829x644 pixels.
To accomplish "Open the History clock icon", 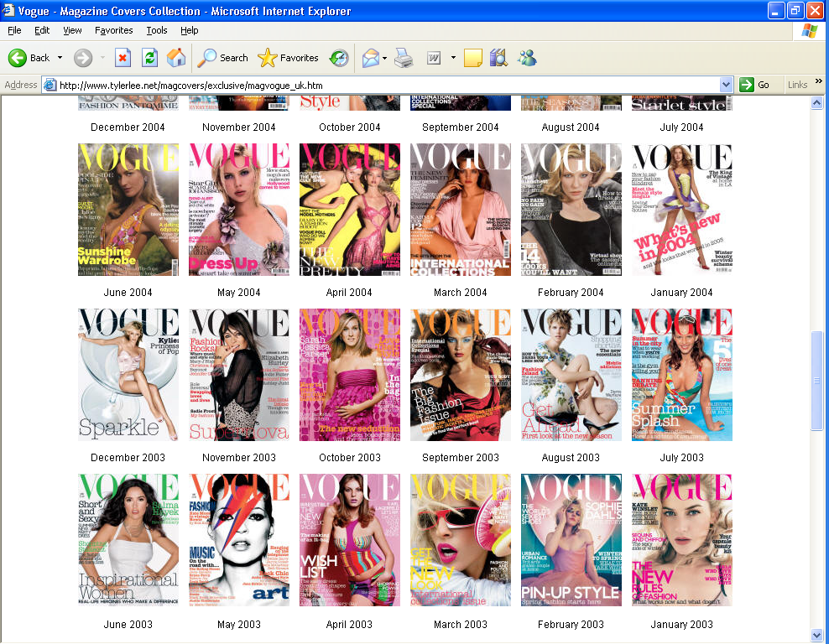I will click(339, 58).
